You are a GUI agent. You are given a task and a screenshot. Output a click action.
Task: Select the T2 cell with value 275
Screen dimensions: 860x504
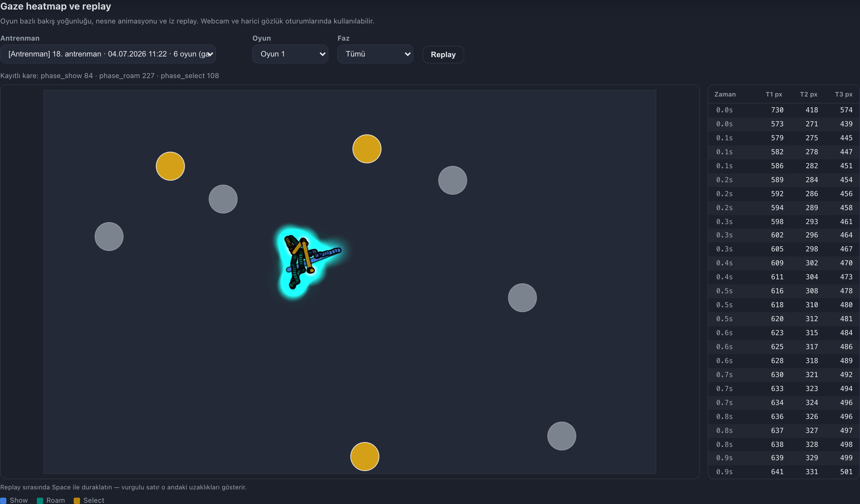tap(811, 138)
